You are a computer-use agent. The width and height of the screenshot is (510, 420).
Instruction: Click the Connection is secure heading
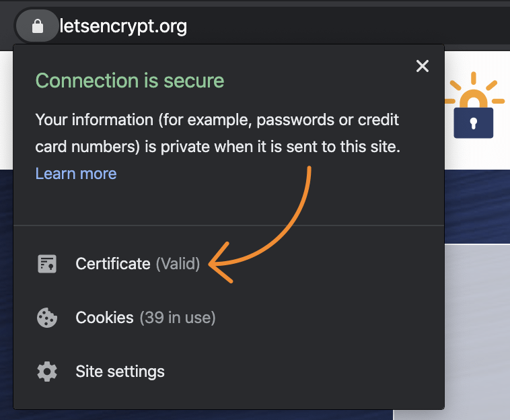(129, 81)
